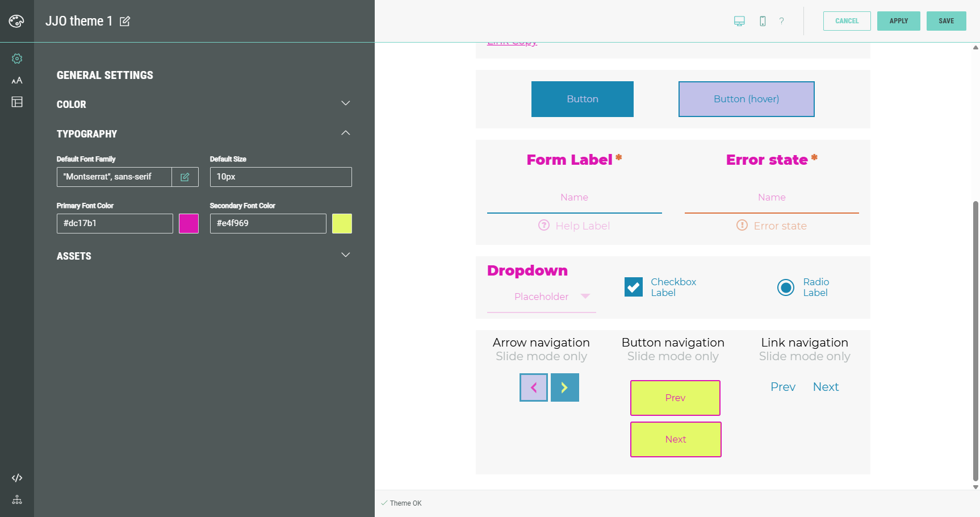This screenshot has height=517, width=980.
Task: Open general settings gear in sidebar
Action: pyautogui.click(x=17, y=59)
